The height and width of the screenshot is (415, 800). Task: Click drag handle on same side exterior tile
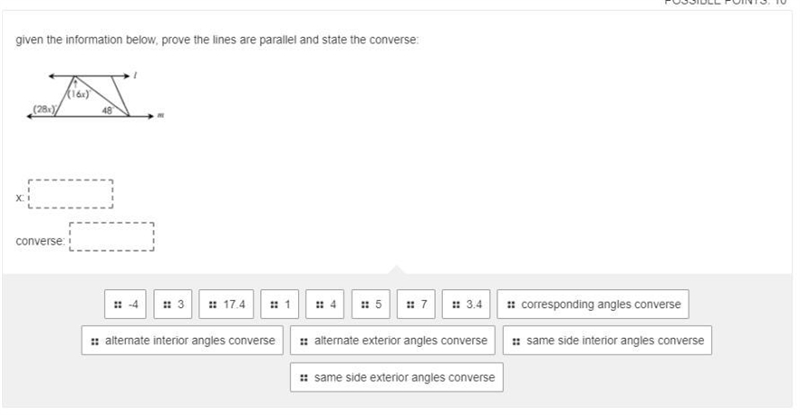304,378
